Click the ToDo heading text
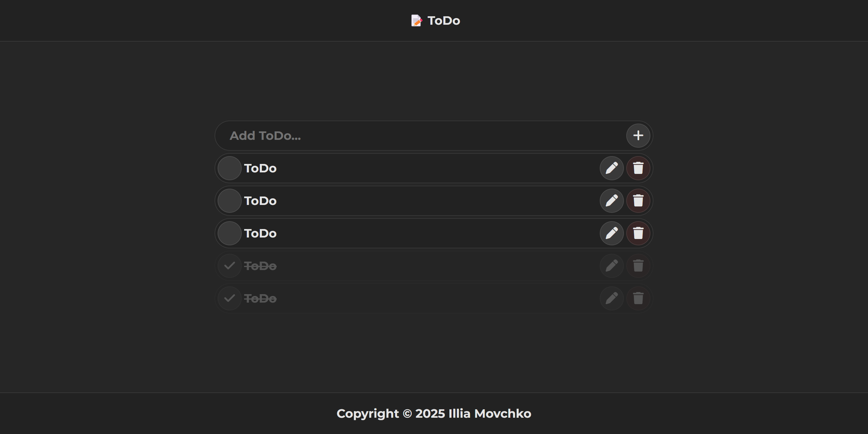The image size is (868, 434). (443, 20)
